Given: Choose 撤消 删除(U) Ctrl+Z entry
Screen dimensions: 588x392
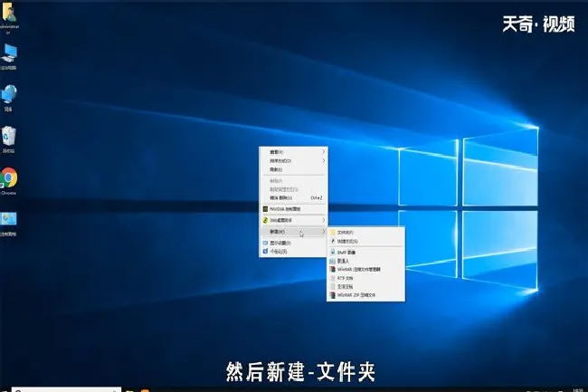Looking at the screenshot, I should 293,197.
